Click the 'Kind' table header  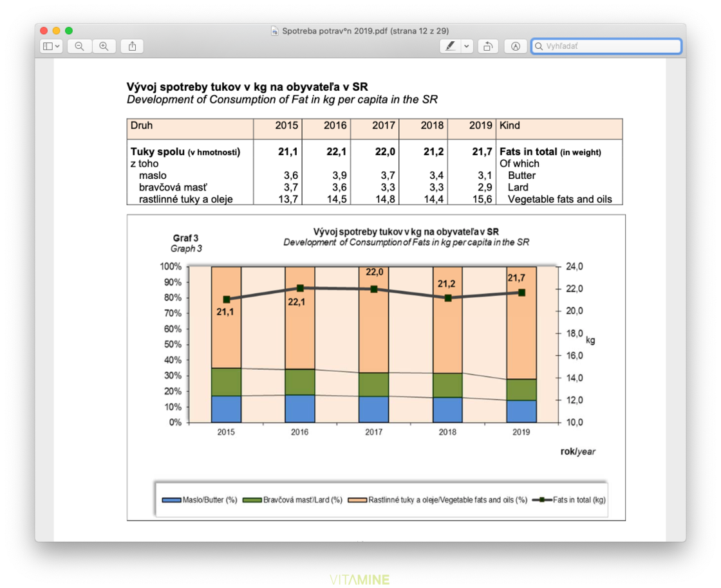pyautogui.click(x=509, y=125)
